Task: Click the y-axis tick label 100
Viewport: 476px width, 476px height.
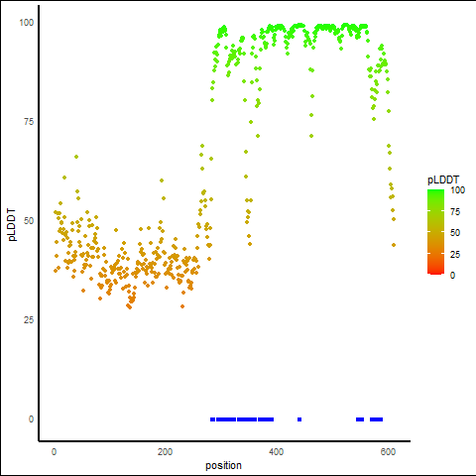Action: (x=27, y=23)
